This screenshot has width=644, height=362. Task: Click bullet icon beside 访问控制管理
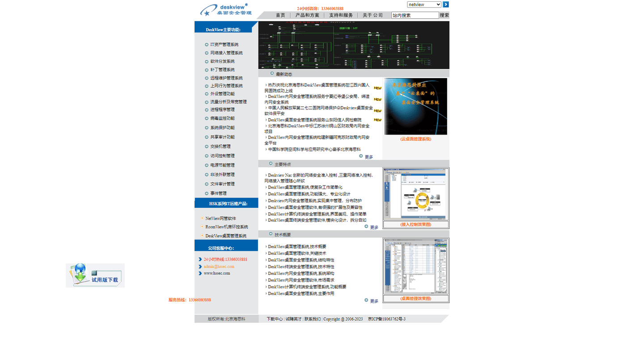[207, 156]
